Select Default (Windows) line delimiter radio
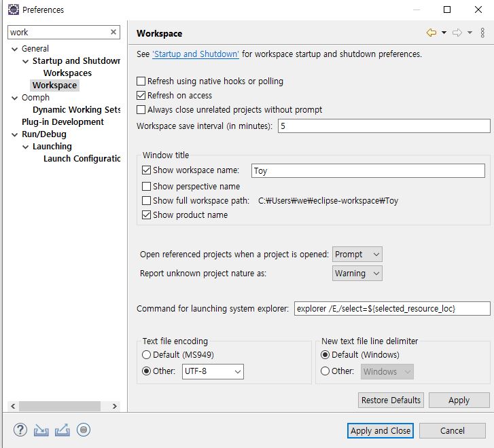The image size is (494, 448). pyautogui.click(x=325, y=355)
